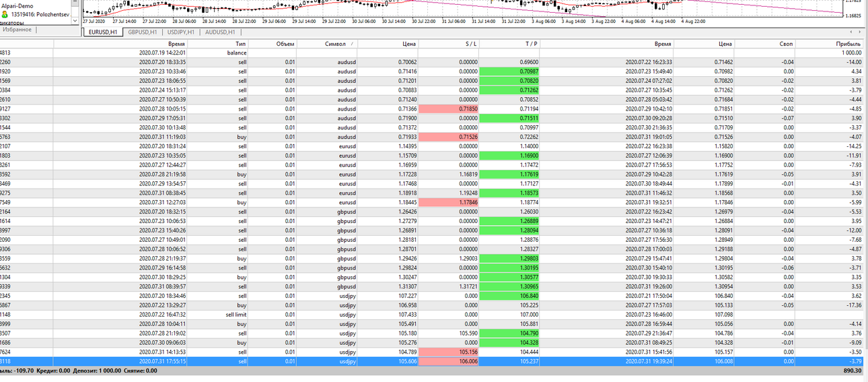
Task: Click the swap value -0.07
Action: tap(788, 118)
